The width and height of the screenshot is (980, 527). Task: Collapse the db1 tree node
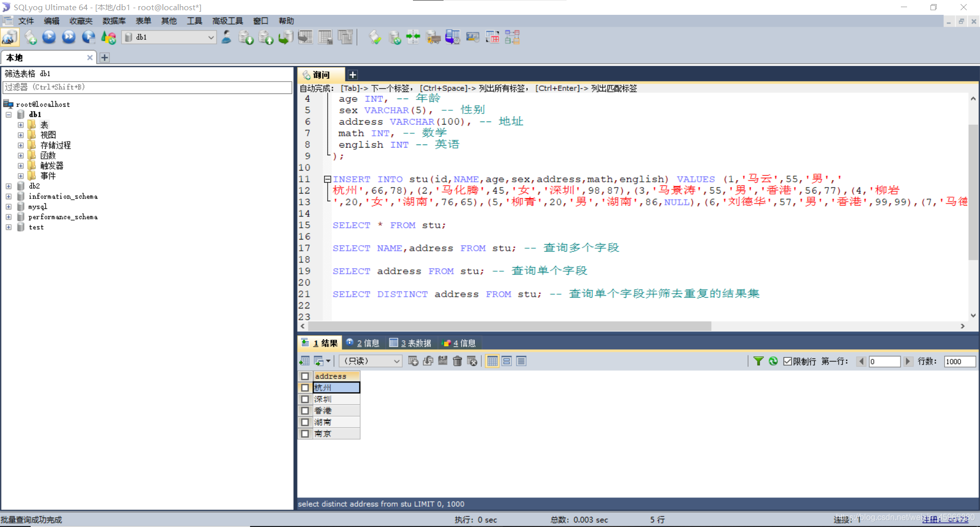click(9, 114)
